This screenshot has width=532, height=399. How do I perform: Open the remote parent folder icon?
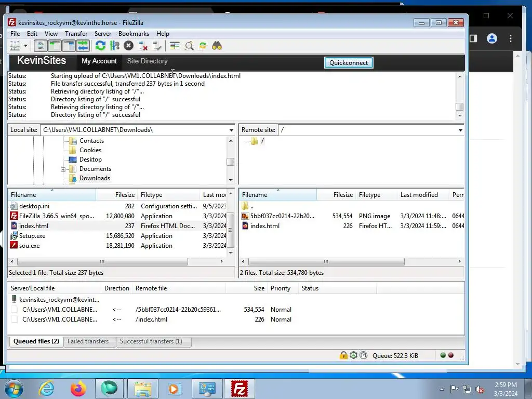coord(245,206)
